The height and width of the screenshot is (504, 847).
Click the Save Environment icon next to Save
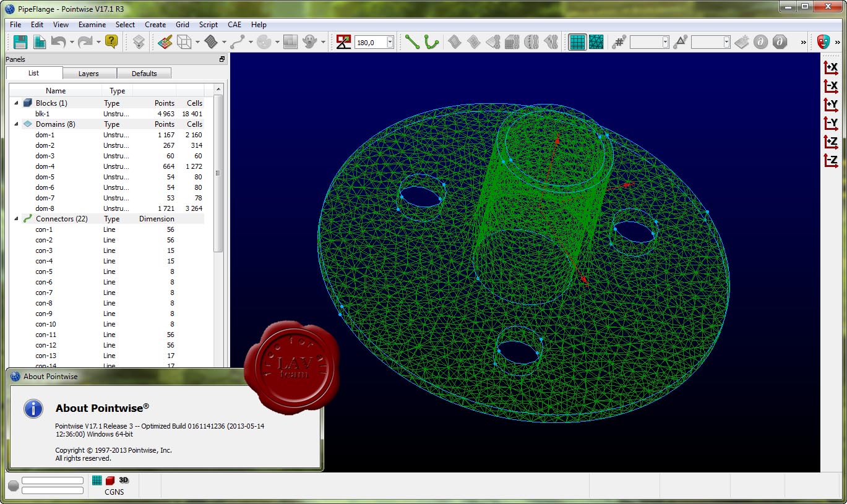pyautogui.click(x=40, y=41)
